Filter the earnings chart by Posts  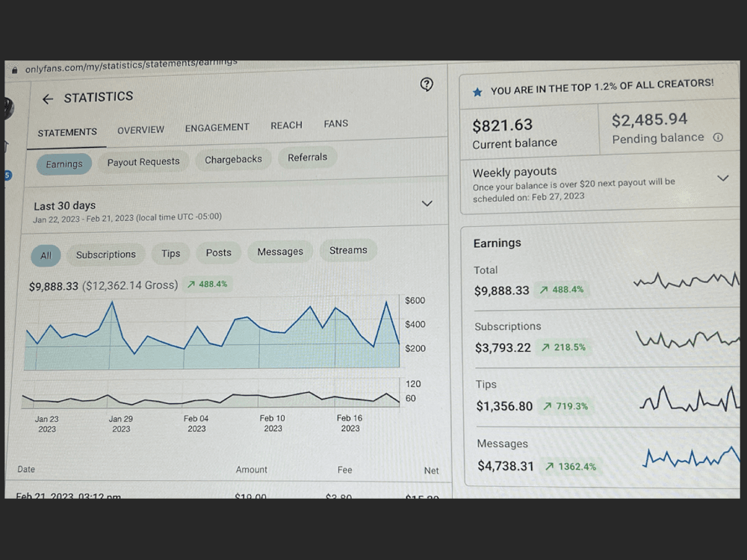219,252
